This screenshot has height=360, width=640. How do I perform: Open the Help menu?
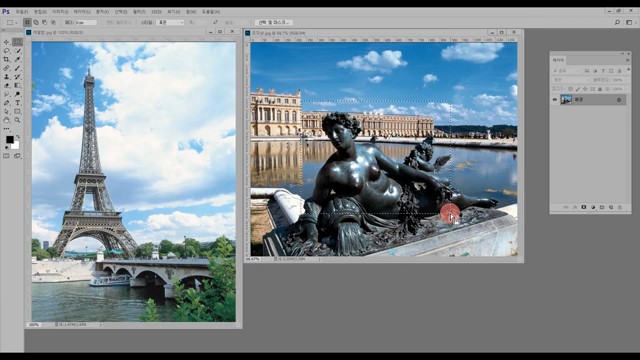point(211,12)
